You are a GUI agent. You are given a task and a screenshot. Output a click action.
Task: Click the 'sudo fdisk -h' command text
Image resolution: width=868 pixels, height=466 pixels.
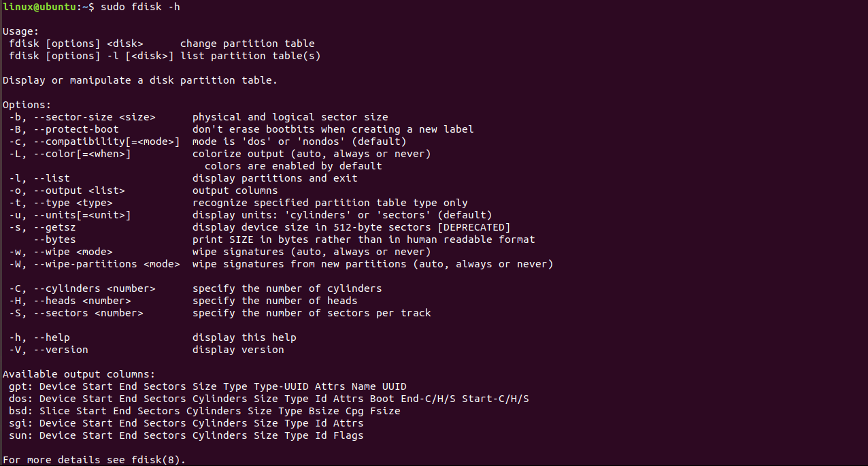[140, 7]
